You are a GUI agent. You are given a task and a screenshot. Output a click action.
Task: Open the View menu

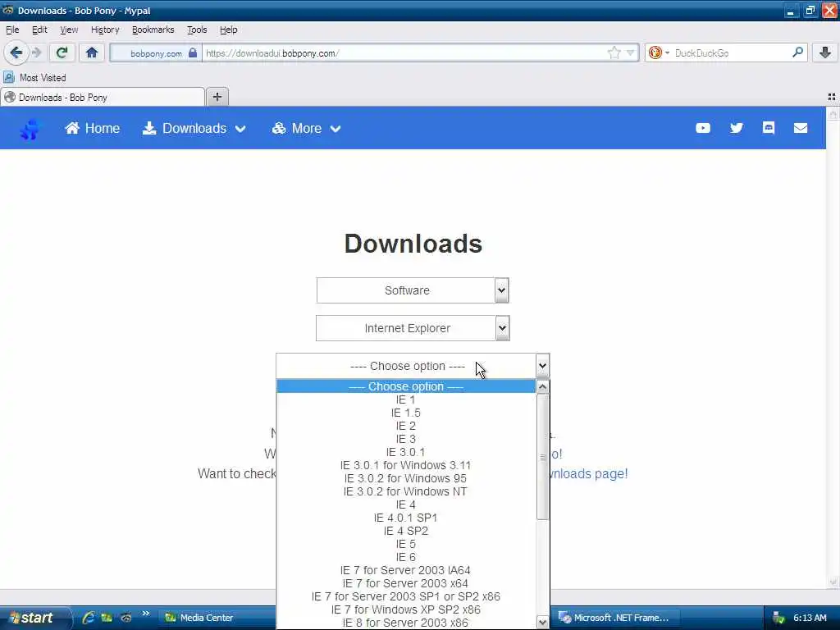coord(69,30)
